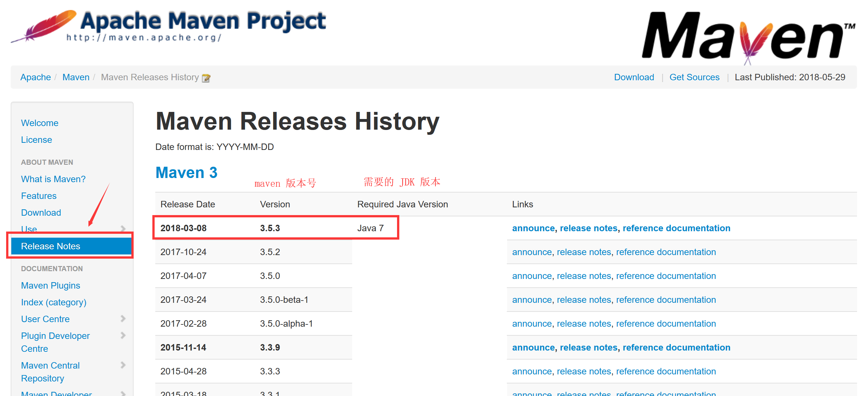This screenshot has height=396, width=868.
Task: Open the Maven breadcrumb link
Action: (x=76, y=77)
